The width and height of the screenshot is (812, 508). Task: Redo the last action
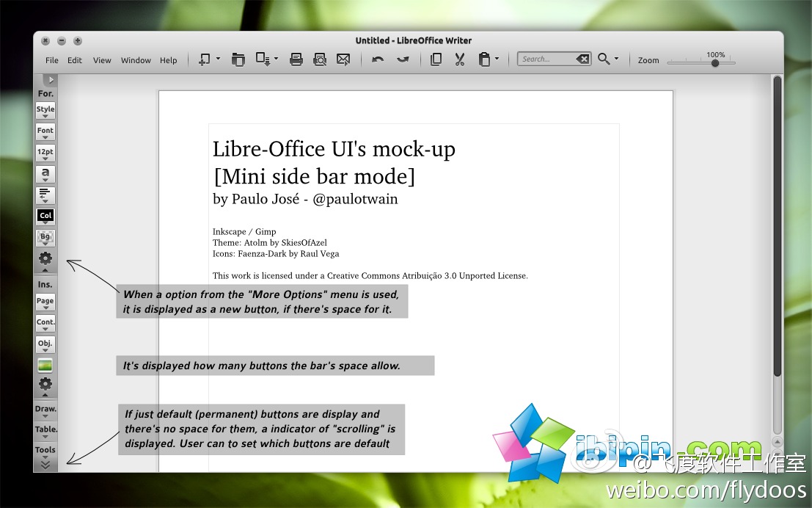point(403,59)
